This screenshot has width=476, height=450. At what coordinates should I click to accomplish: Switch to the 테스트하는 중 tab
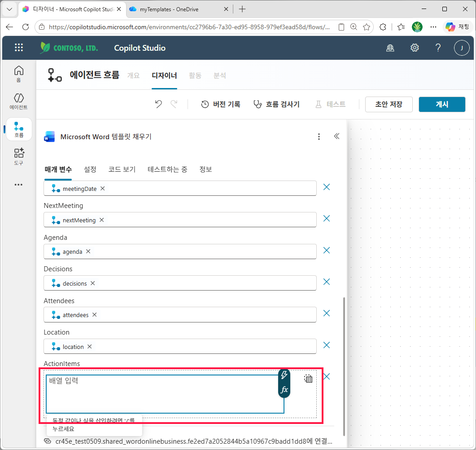point(168,169)
